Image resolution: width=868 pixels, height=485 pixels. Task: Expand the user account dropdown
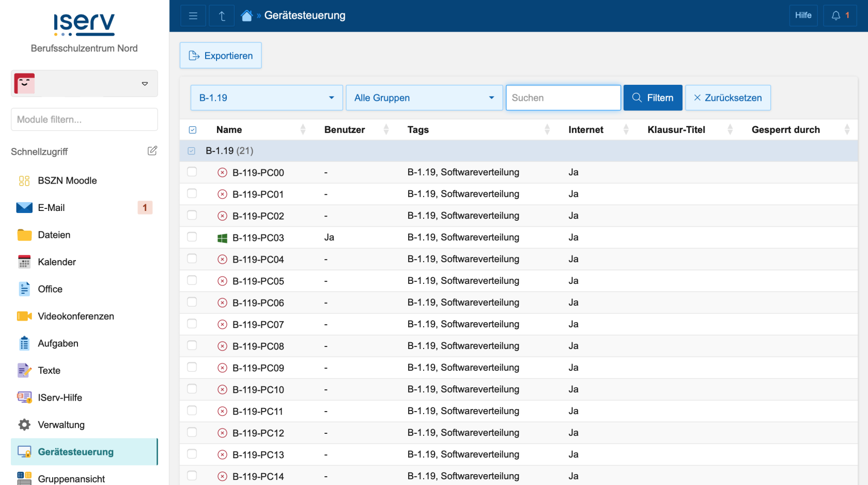click(84, 83)
